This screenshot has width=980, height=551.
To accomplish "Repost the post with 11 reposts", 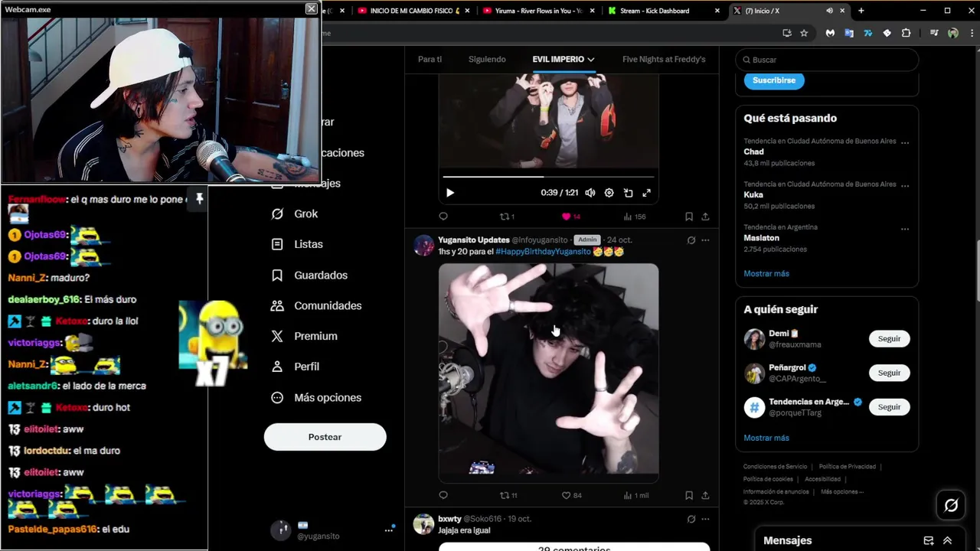I will point(508,495).
